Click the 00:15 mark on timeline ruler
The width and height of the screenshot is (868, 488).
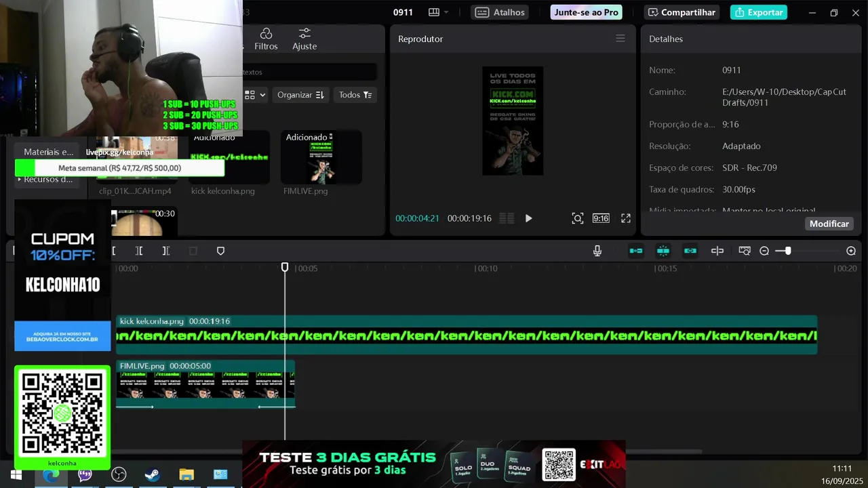click(x=665, y=268)
